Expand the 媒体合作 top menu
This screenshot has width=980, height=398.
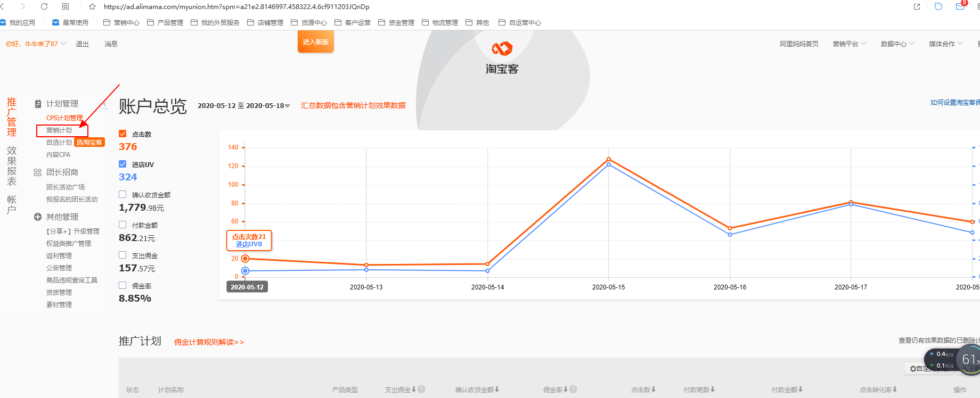pos(946,44)
